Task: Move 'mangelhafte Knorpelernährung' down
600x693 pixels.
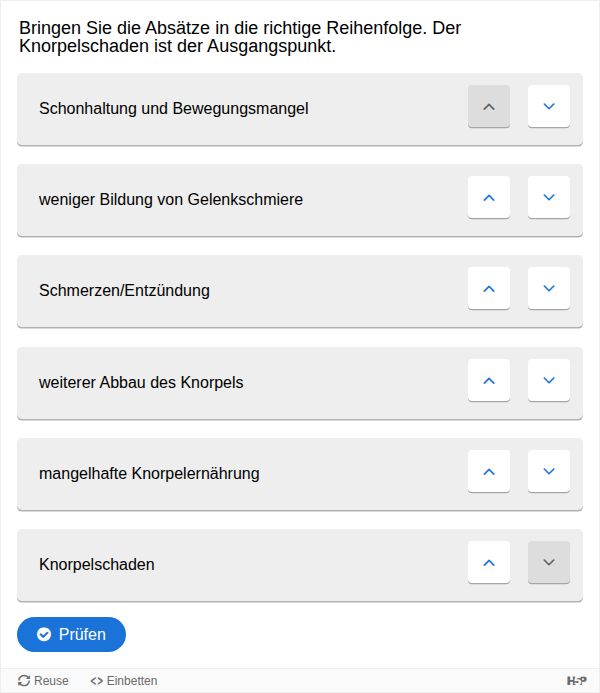Action: (x=548, y=471)
